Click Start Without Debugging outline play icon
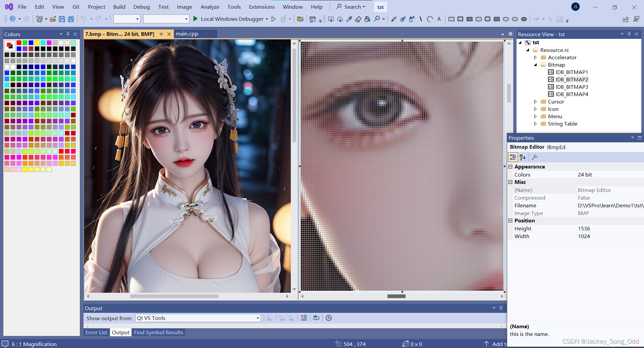 click(273, 19)
